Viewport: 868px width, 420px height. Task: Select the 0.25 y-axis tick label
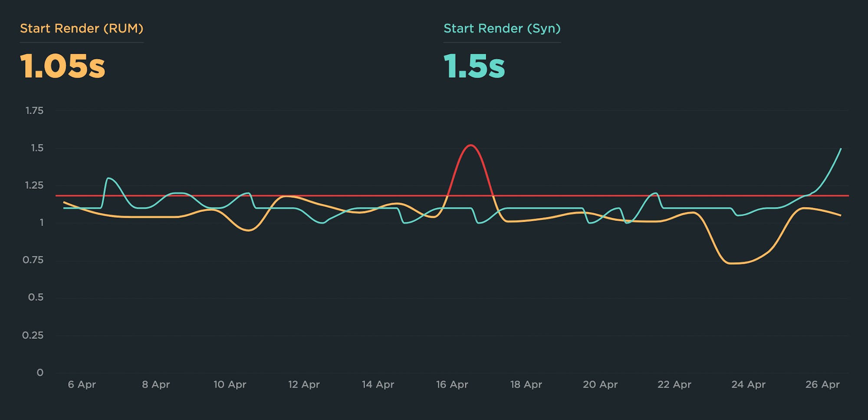pos(33,335)
